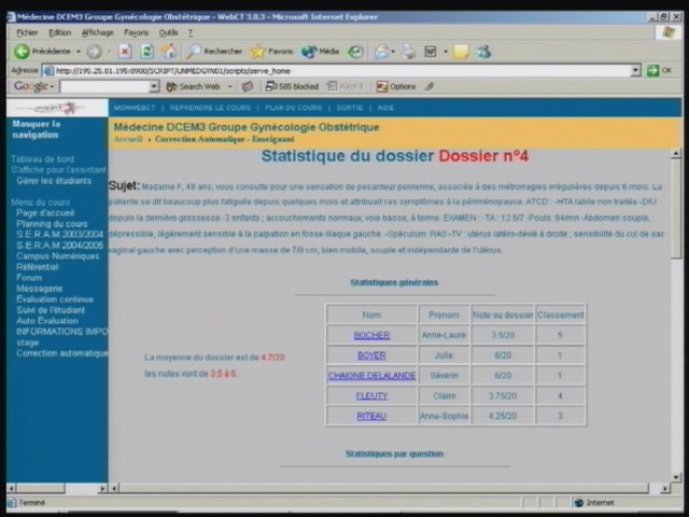Click the Mail envelope toolbar icon
This screenshot has width=689, height=517.
coord(381,51)
